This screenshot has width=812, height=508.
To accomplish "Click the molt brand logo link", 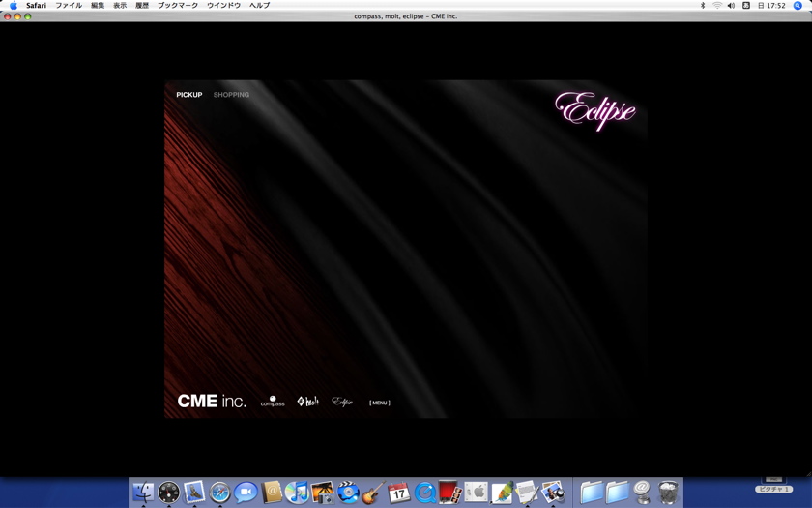I will coord(307,402).
